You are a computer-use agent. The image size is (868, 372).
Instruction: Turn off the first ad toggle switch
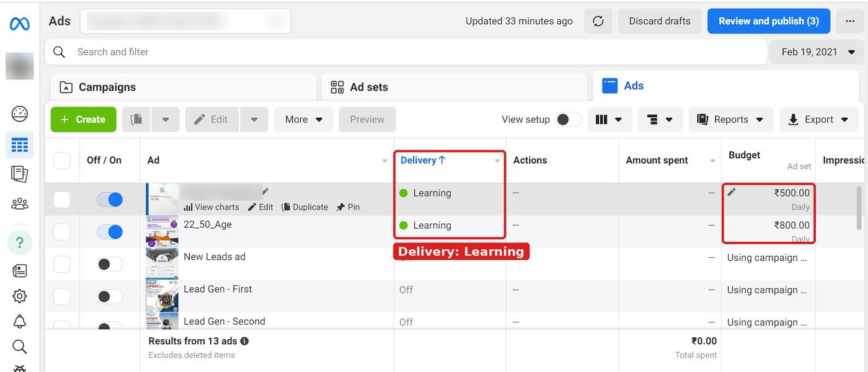tap(110, 200)
